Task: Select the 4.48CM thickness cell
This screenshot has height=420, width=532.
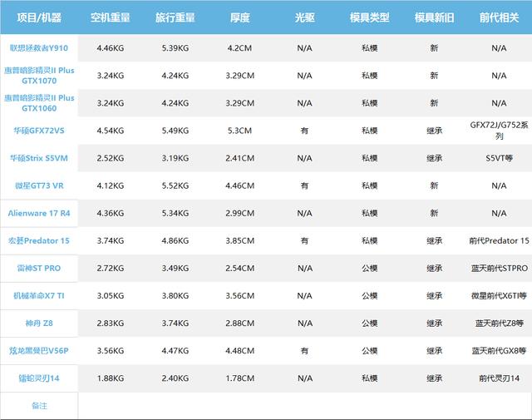Action: [240, 351]
